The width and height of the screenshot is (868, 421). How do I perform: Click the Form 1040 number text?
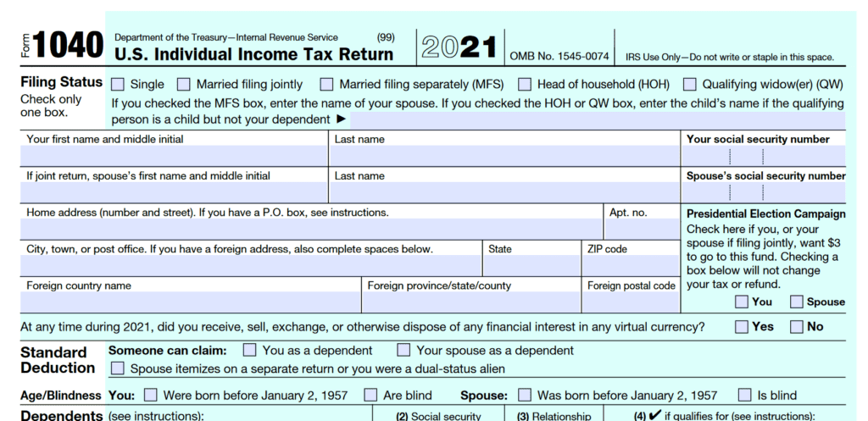pos(68,46)
